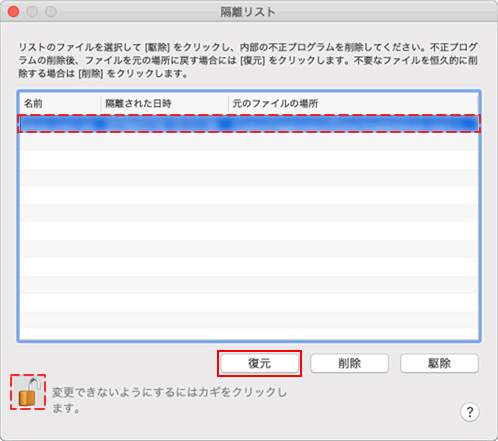Sort by 隔離された日時 column header
498x441 pixels.
(164, 104)
